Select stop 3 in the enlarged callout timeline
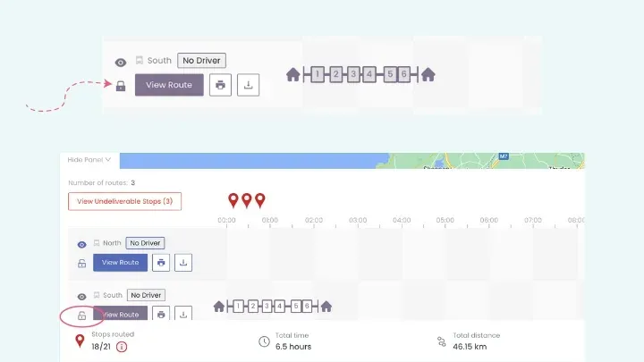This screenshot has height=362, width=644. pyautogui.click(x=353, y=74)
